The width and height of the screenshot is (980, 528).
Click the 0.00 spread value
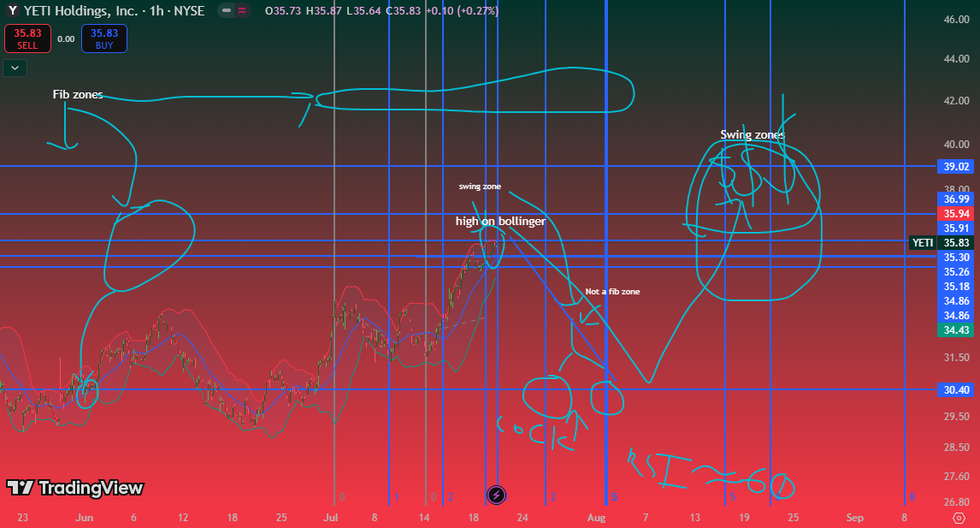click(66, 39)
